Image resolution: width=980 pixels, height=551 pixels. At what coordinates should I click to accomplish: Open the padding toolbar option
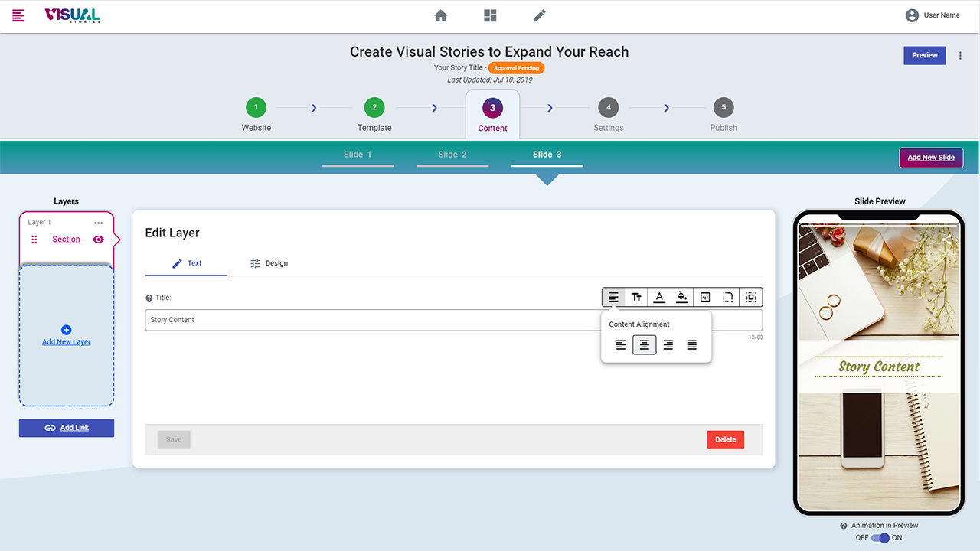coord(705,297)
